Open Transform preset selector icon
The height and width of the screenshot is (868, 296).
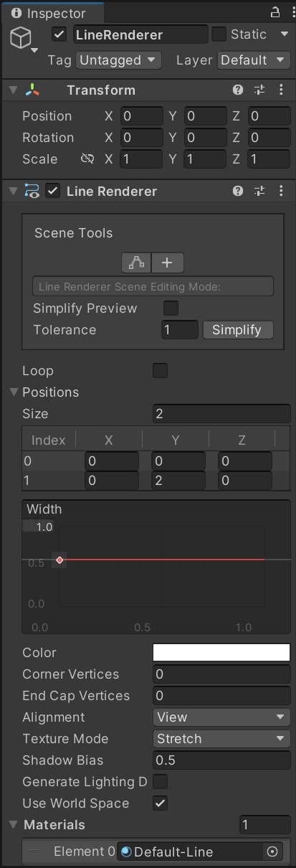(x=259, y=90)
